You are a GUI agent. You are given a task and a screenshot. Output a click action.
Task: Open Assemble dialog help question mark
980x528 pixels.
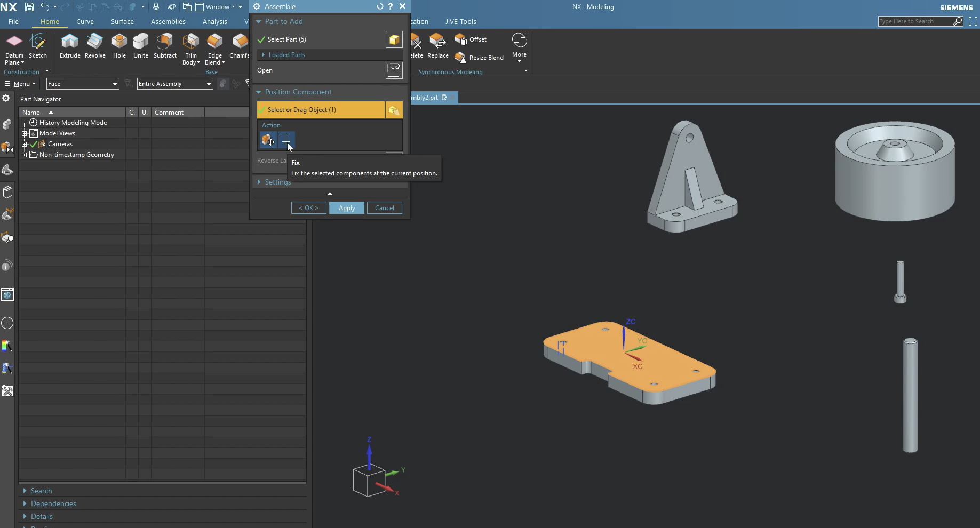coord(391,6)
